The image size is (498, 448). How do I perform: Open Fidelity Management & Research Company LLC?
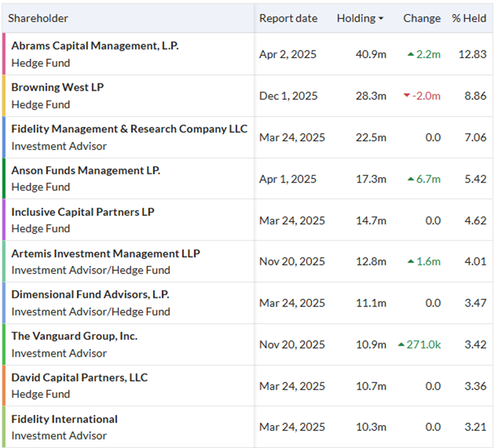tap(129, 129)
